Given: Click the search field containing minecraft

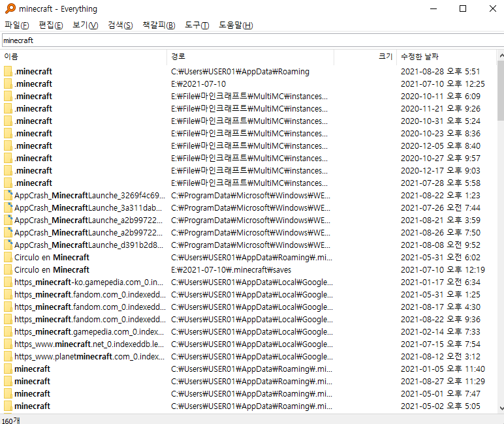Looking at the screenshot, I should pyautogui.click(x=253, y=40).
